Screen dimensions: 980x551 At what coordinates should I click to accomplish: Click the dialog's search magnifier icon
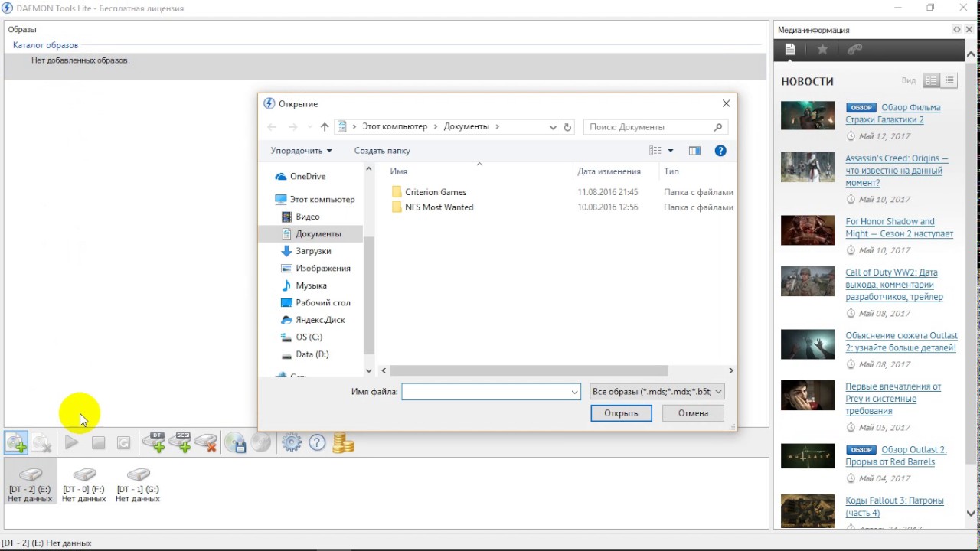tap(717, 127)
